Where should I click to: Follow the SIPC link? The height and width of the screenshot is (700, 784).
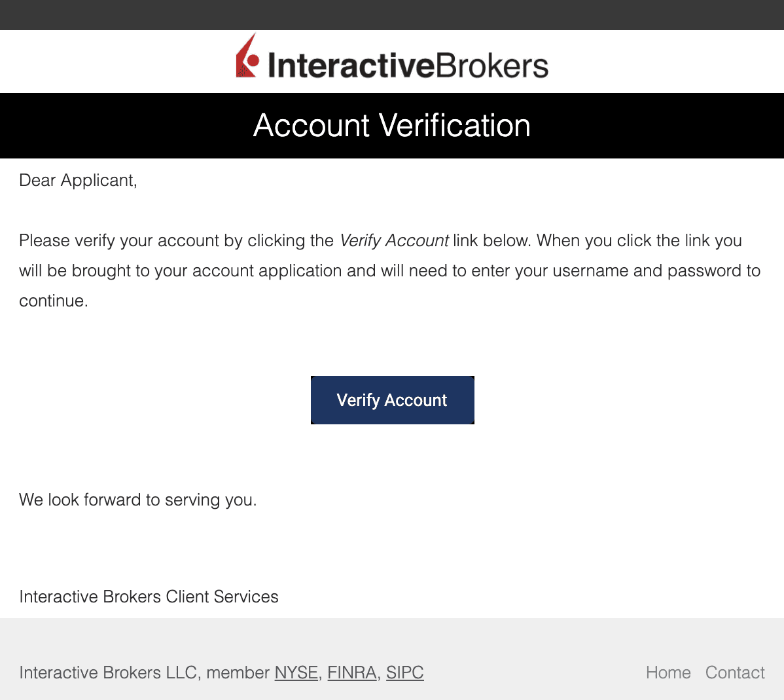pos(404,672)
